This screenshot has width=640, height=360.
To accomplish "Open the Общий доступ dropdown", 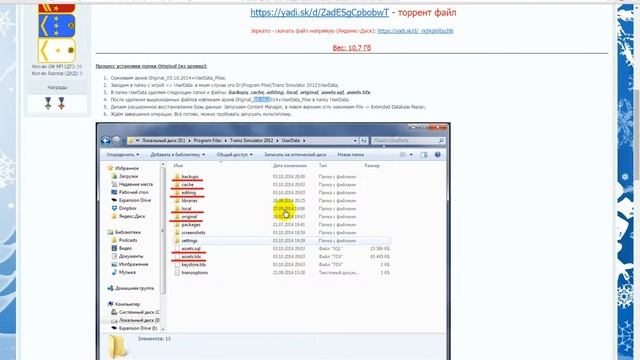I will point(234,155).
